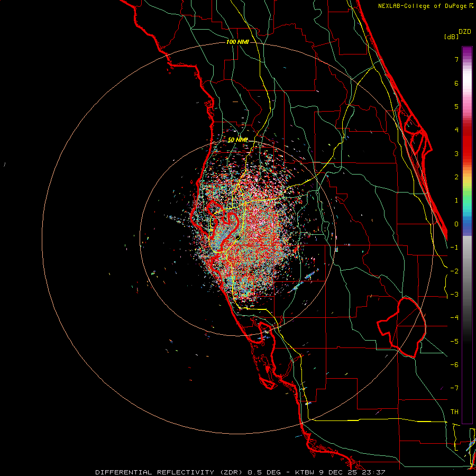Click the '-5' value on the color scale

(454, 342)
